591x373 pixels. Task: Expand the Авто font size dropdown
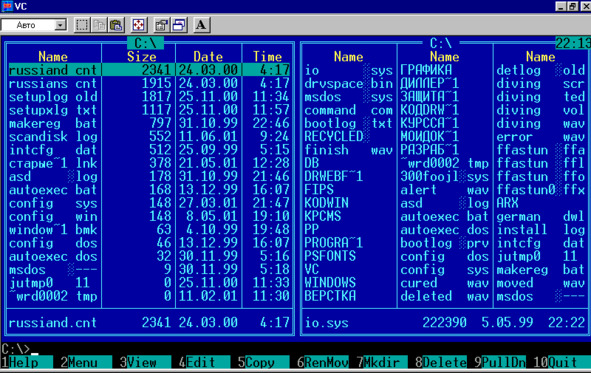point(60,25)
